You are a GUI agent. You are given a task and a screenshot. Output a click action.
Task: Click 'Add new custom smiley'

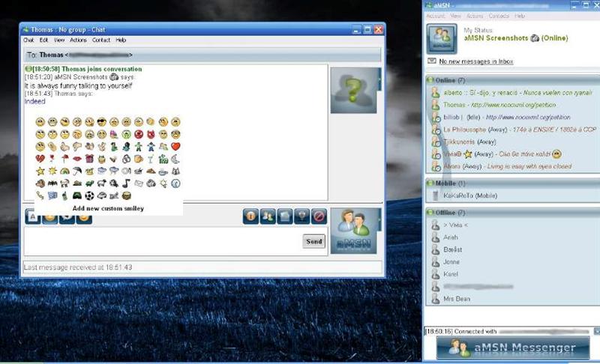pyautogui.click(x=108, y=208)
